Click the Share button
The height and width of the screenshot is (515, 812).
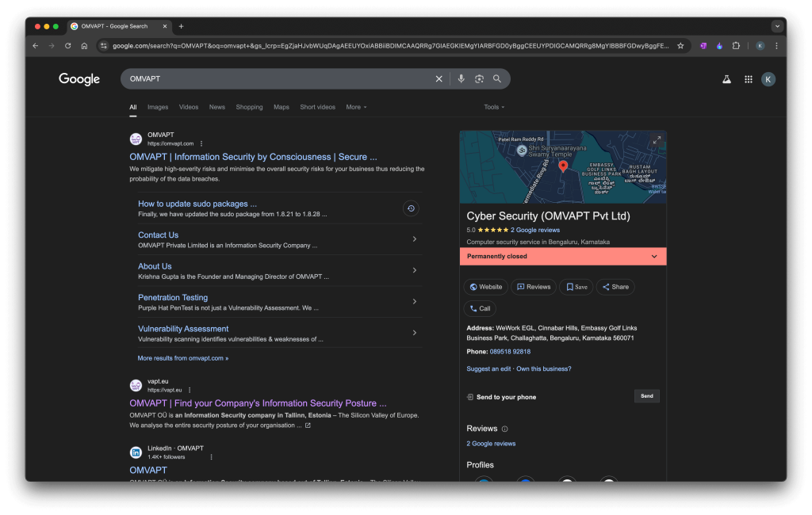click(x=615, y=288)
